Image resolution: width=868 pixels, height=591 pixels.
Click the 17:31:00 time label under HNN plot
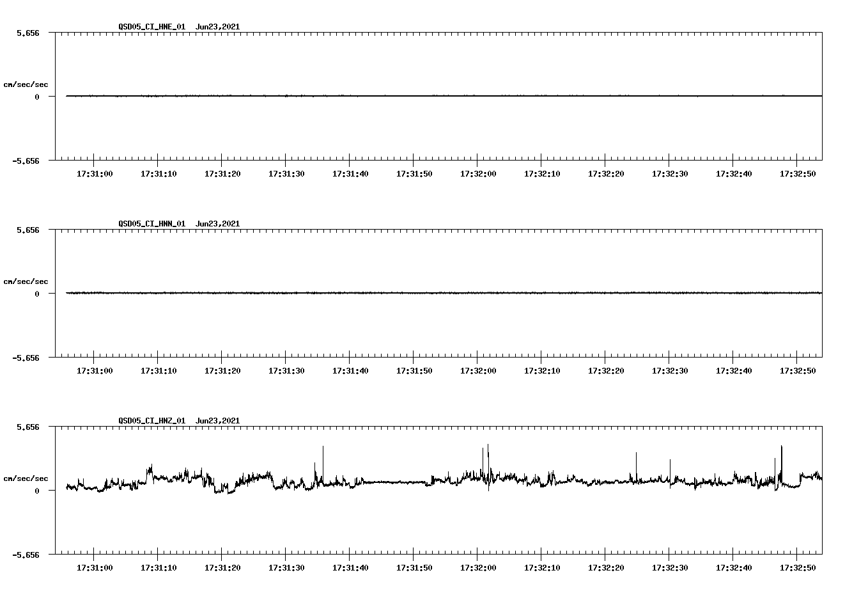[95, 370]
